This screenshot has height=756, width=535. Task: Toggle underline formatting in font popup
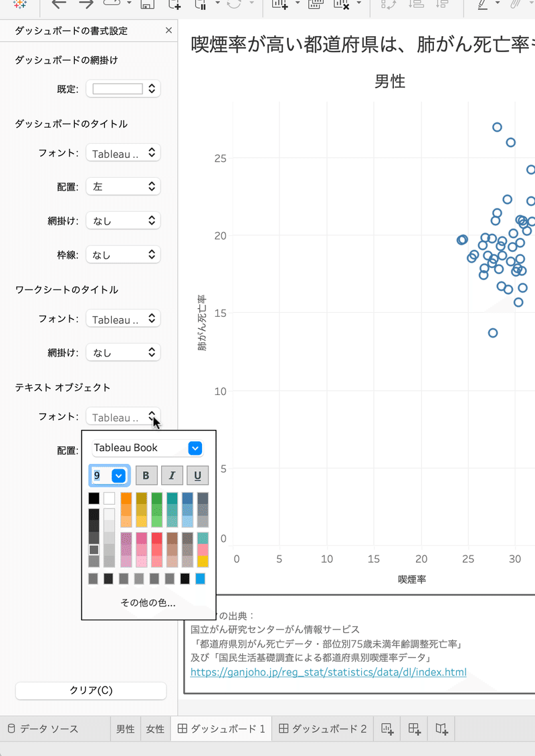pyautogui.click(x=197, y=475)
